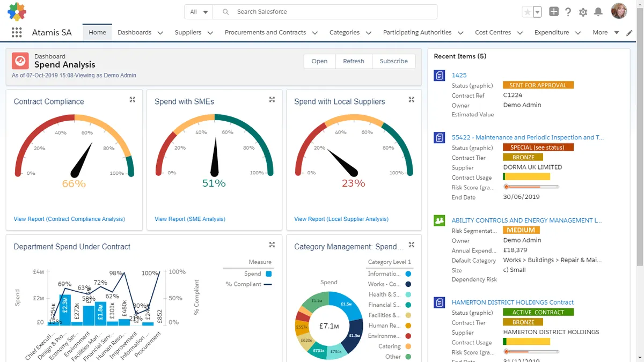Expand the Contract Compliance chart

point(132,100)
